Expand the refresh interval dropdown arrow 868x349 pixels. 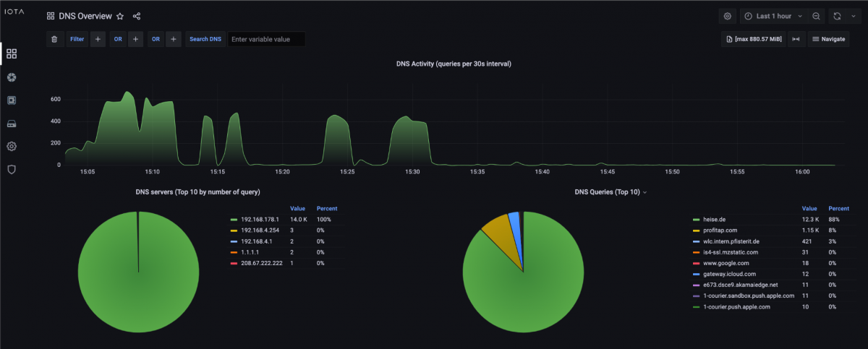853,16
